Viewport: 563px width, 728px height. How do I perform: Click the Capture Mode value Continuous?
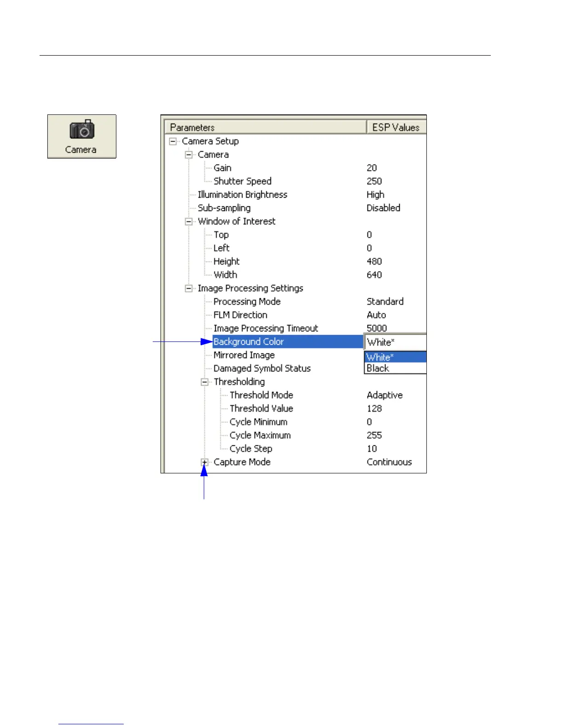389,462
